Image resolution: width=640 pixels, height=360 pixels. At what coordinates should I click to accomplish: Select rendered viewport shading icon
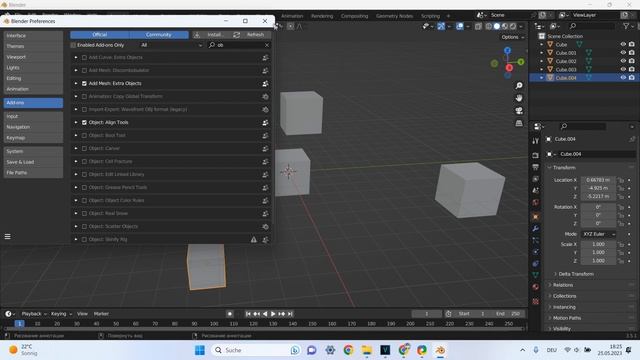pyautogui.click(x=513, y=26)
